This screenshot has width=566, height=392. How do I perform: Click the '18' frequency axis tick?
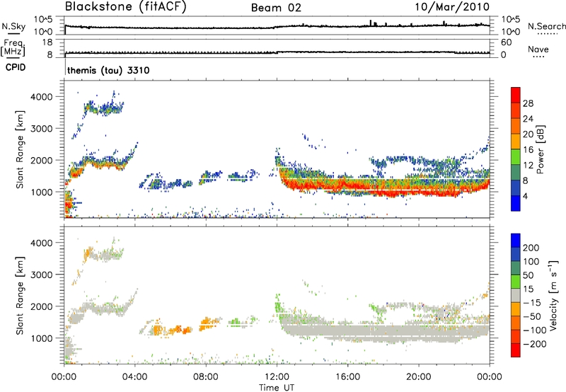(47, 42)
